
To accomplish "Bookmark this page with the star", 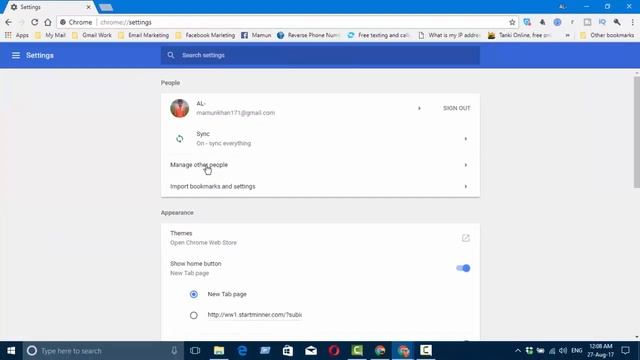I will [512, 22].
